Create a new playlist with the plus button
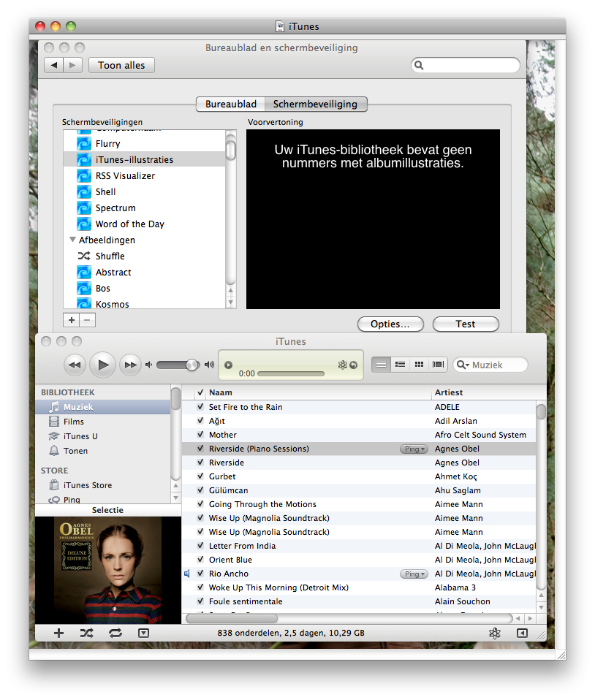The image size is (595, 700). (58, 633)
